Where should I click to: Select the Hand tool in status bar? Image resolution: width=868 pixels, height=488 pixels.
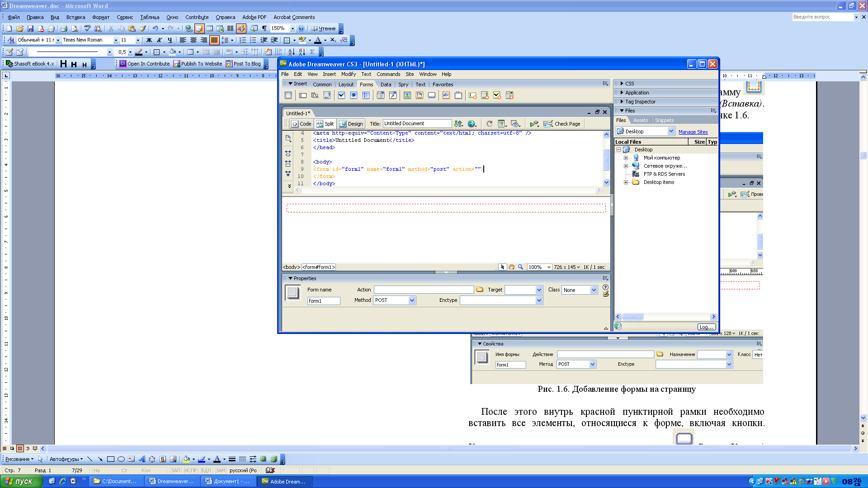[x=511, y=267]
